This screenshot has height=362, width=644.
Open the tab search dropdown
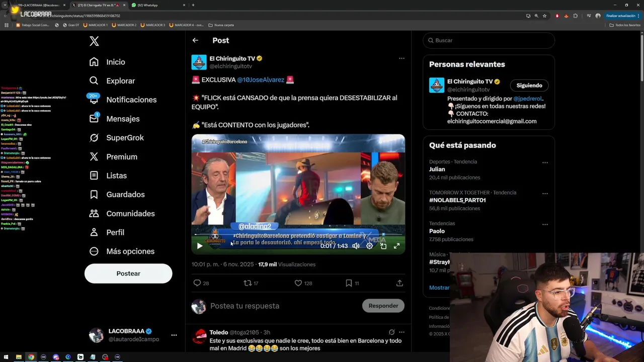point(5,5)
